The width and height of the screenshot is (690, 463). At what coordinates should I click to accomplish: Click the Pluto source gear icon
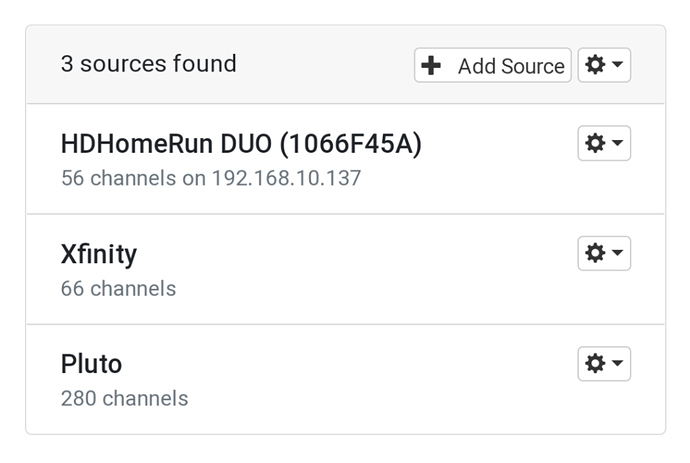click(595, 364)
